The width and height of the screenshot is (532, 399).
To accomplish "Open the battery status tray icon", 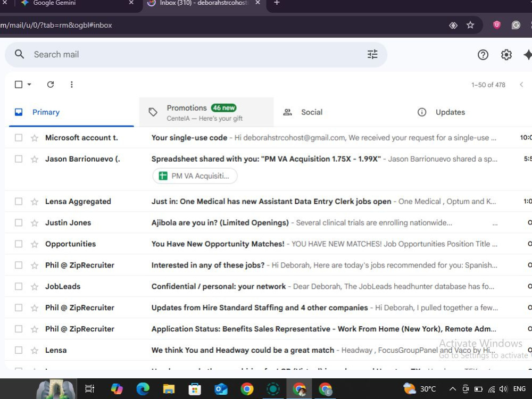I will click(478, 389).
